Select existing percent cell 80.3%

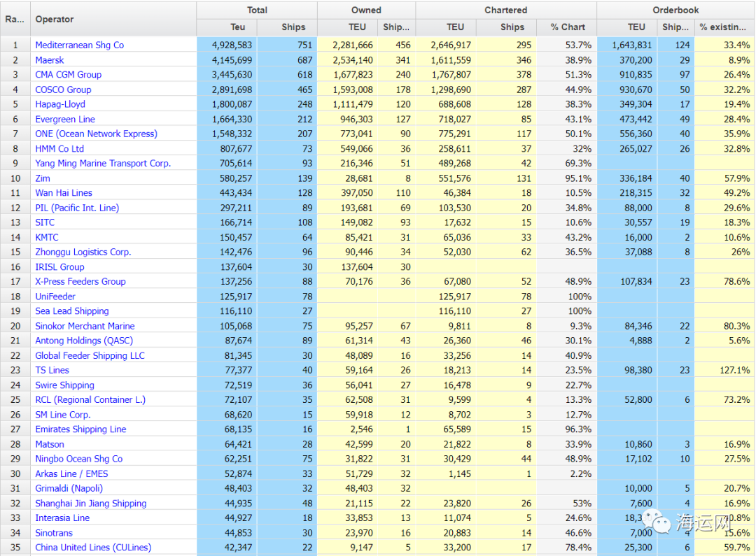pyautogui.click(x=724, y=326)
